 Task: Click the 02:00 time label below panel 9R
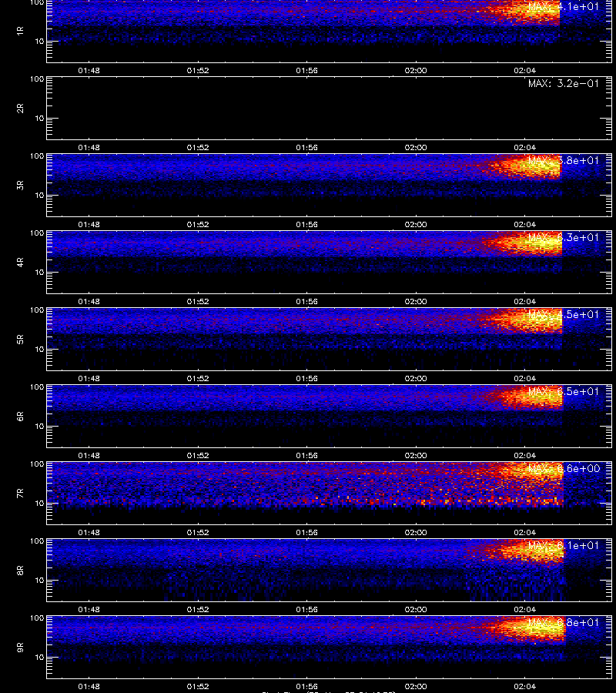point(416,686)
